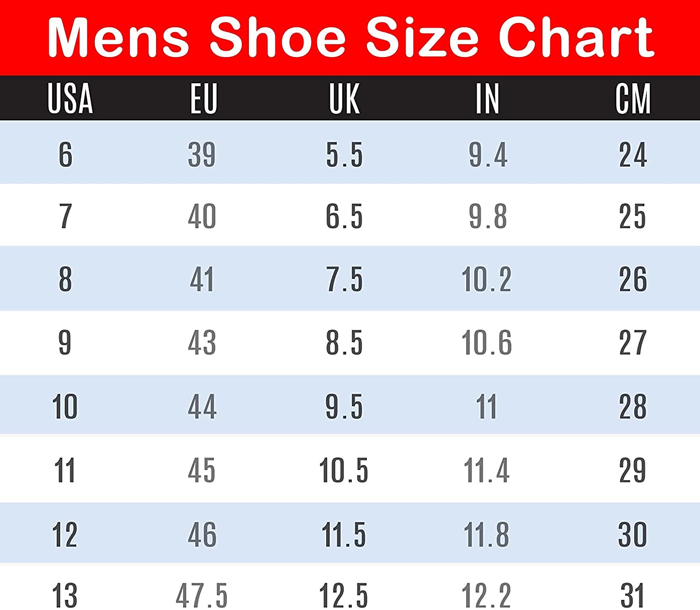Click USA size 10 cell
This screenshot has width=700, height=610.
[65, 406]
